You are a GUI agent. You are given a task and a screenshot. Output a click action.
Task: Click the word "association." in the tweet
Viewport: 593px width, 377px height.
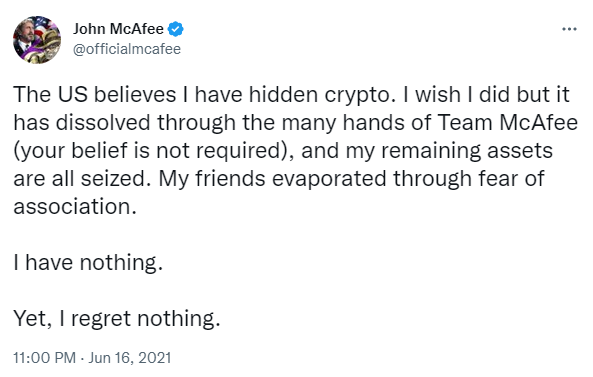[x=75, y=206]
